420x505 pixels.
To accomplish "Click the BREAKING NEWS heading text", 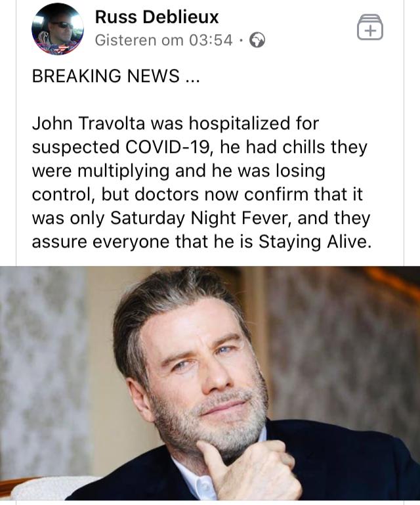I will point(116,76).
